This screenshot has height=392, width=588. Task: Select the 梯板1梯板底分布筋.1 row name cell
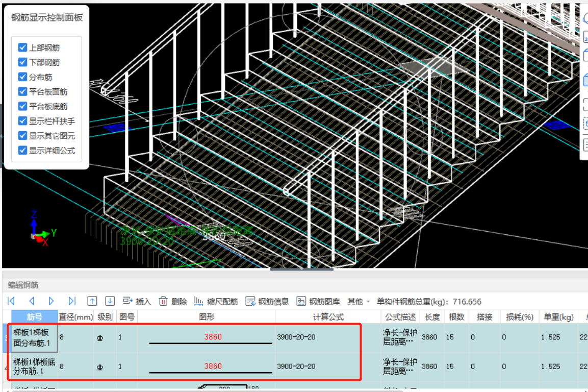point(35,366)
